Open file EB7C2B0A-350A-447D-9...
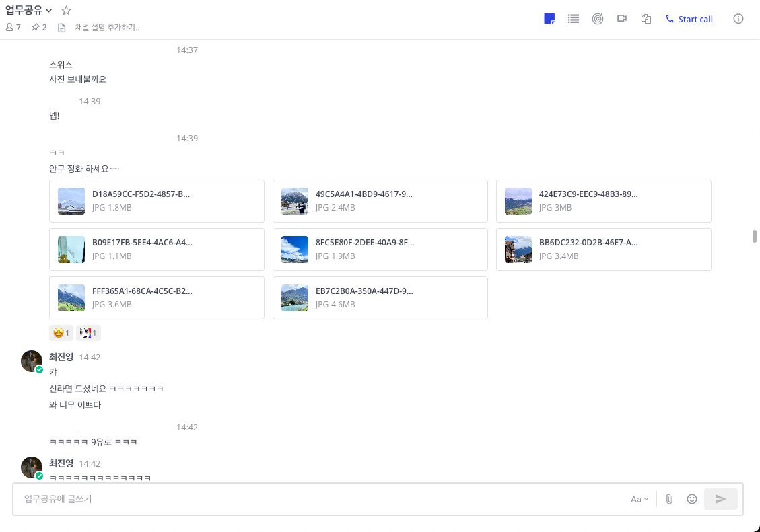 [x=380, y=298]
